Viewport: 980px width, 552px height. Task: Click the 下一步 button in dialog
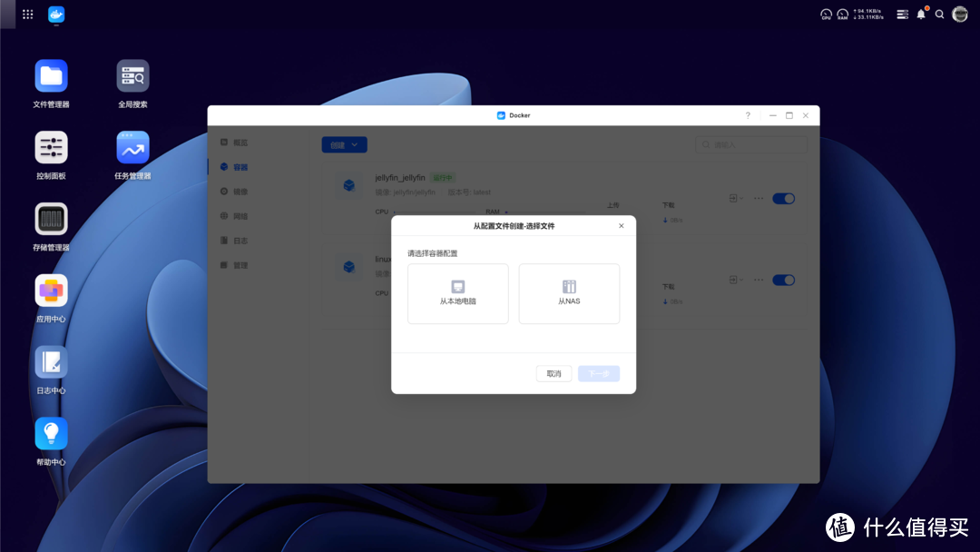tap(599, 374)
